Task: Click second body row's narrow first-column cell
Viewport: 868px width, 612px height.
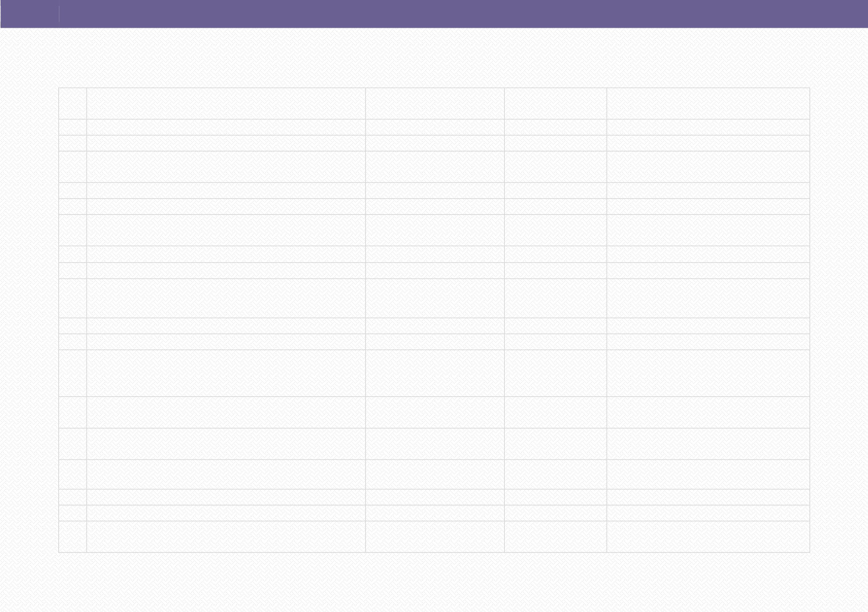Action: click(x=72, y=143)
